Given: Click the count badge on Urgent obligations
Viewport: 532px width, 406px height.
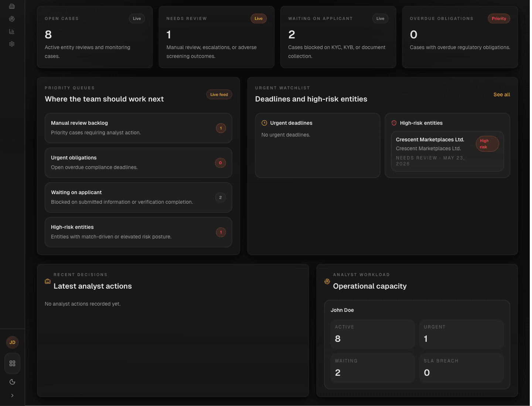Looking at the screenshot, I should pos(221,163).
